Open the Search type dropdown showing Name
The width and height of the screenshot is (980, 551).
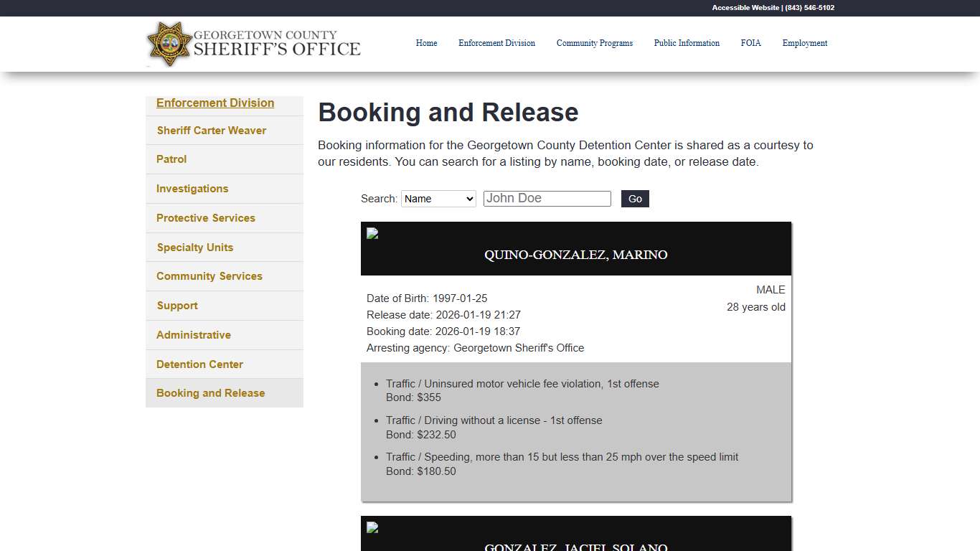(438, 199)
